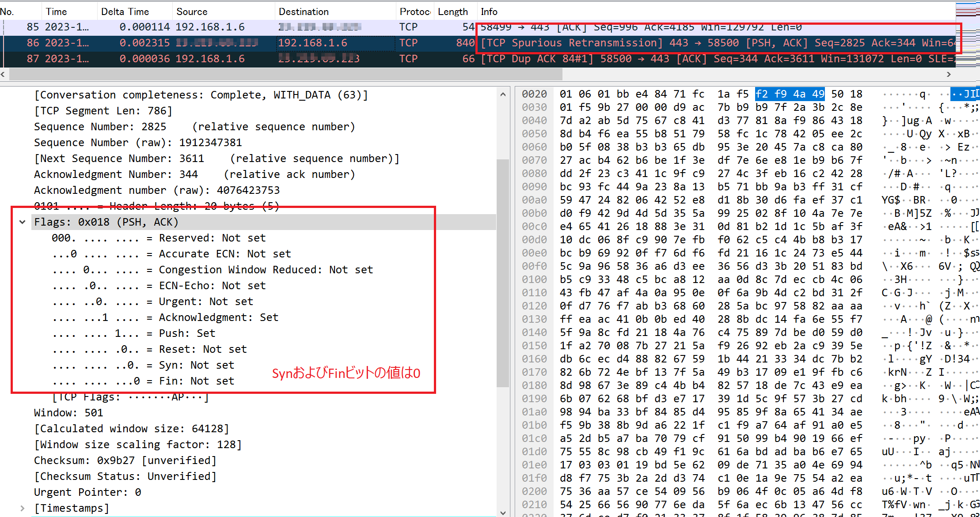Click delta time 0.000036 in packet 87
Viewport: 980px width, 517px height.
pos(144,59)
